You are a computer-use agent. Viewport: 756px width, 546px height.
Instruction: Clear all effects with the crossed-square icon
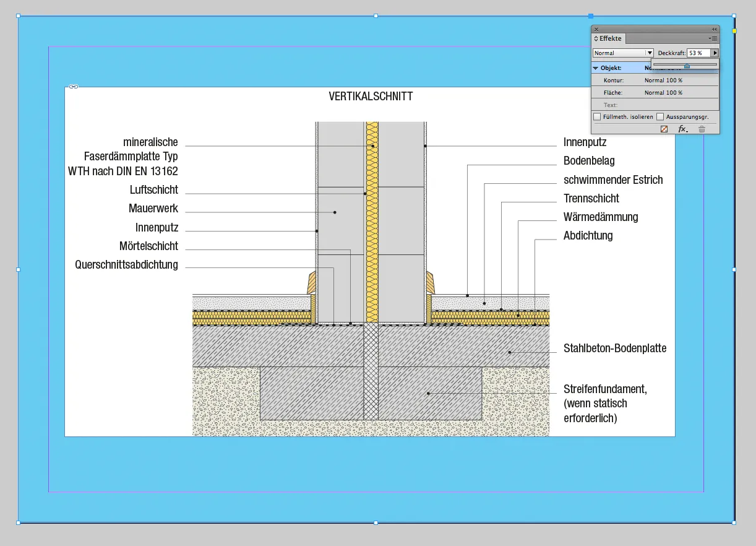(664, 129)
